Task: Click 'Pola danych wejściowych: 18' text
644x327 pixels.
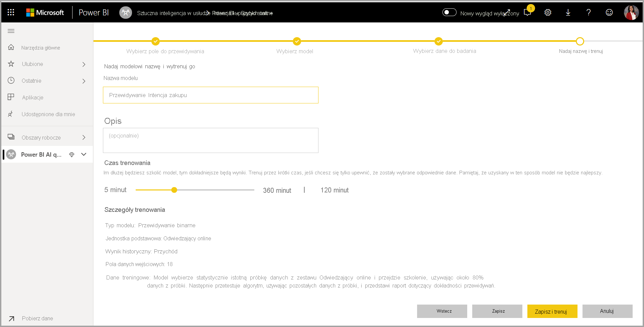Action: point(139,264)
